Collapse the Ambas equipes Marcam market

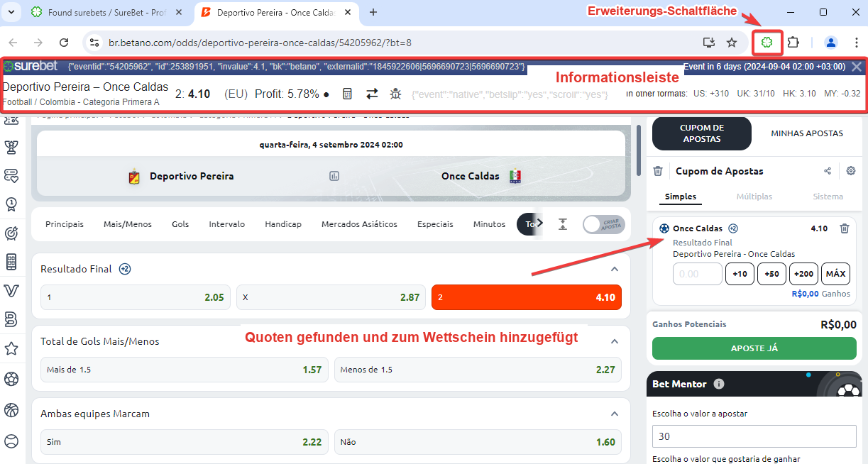click(615, 414)
